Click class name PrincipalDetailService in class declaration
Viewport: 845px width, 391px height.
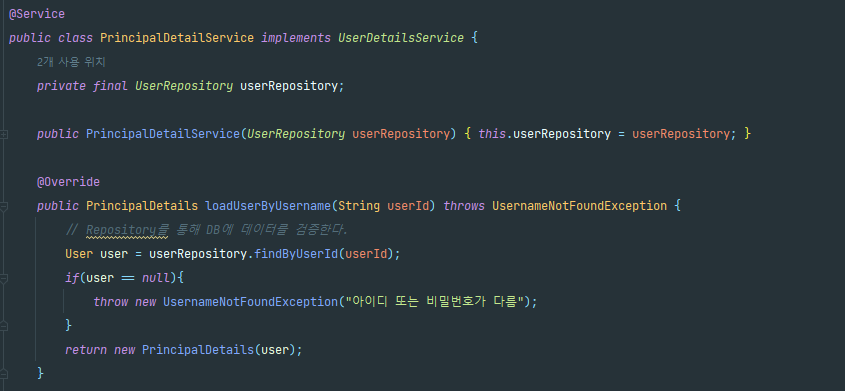point(177,38)
